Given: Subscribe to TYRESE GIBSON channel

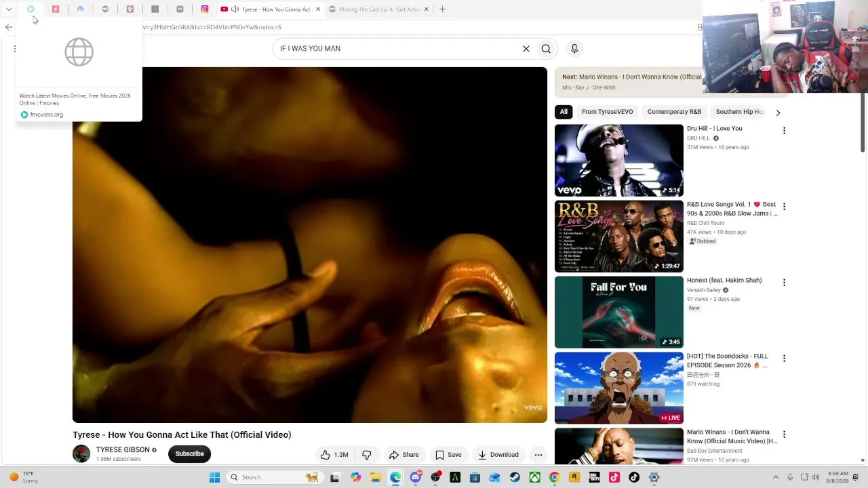Looking at the screenshot, I should pyautogui.click(x=190, y=454).
